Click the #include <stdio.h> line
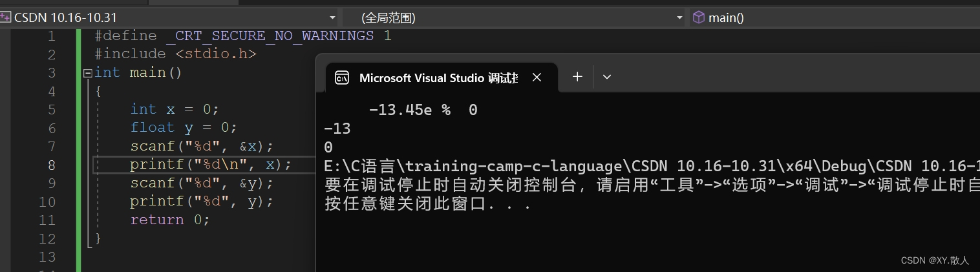This screenshot has width=980, height=272. point(175,54)
